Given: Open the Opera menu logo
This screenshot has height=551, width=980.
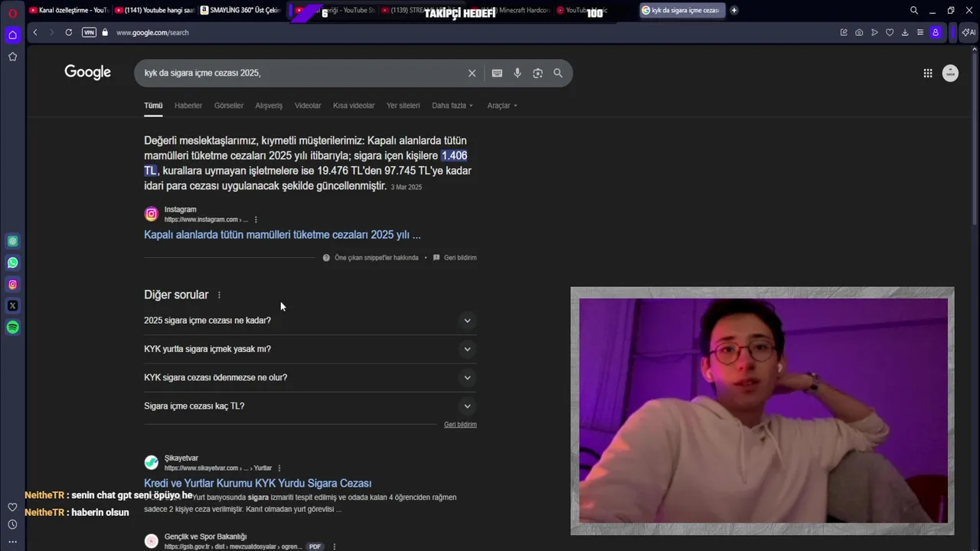Looking at the screenshot, I should click(12, 12).
